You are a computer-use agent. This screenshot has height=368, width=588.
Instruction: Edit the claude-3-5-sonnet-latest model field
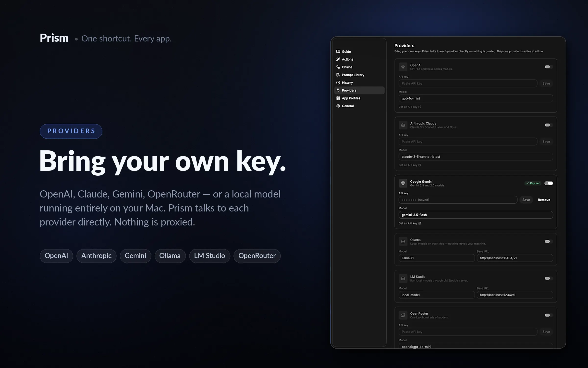[x=476, y=157]
